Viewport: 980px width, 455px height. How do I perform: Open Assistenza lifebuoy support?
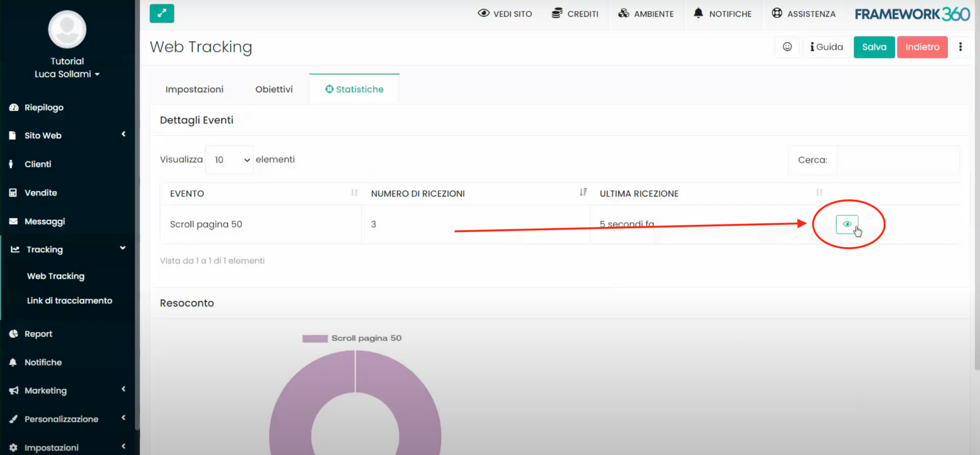click(x=777, y=13)
